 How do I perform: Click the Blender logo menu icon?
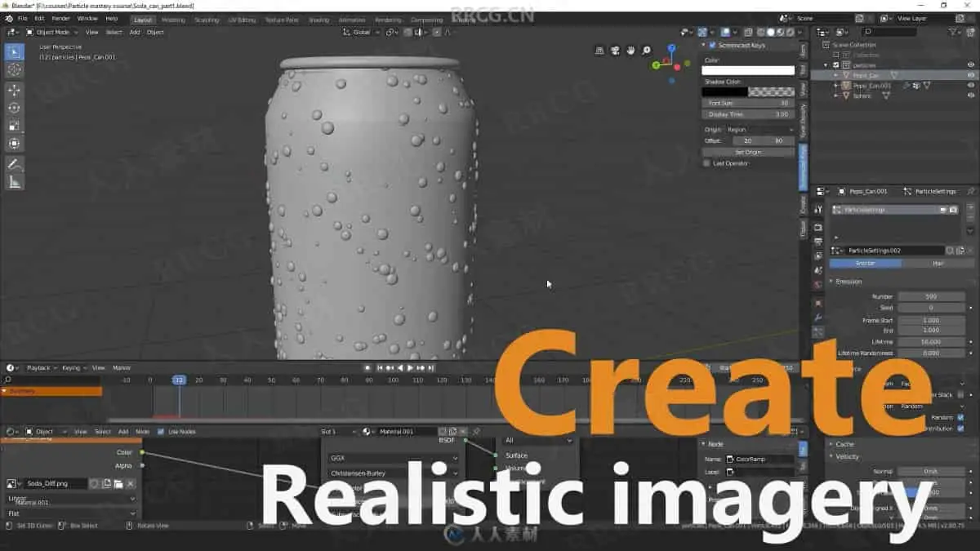click(7, 18)
